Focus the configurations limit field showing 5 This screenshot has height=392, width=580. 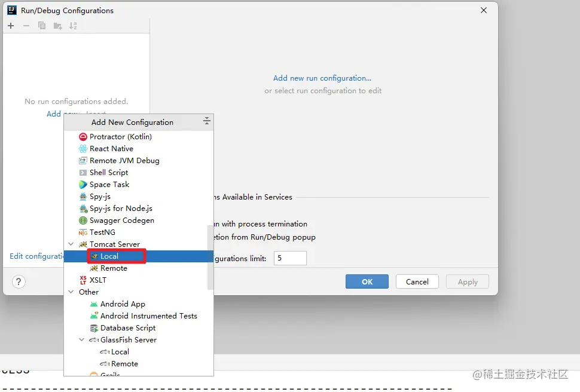pyautogui.click(x=290, y=258)
